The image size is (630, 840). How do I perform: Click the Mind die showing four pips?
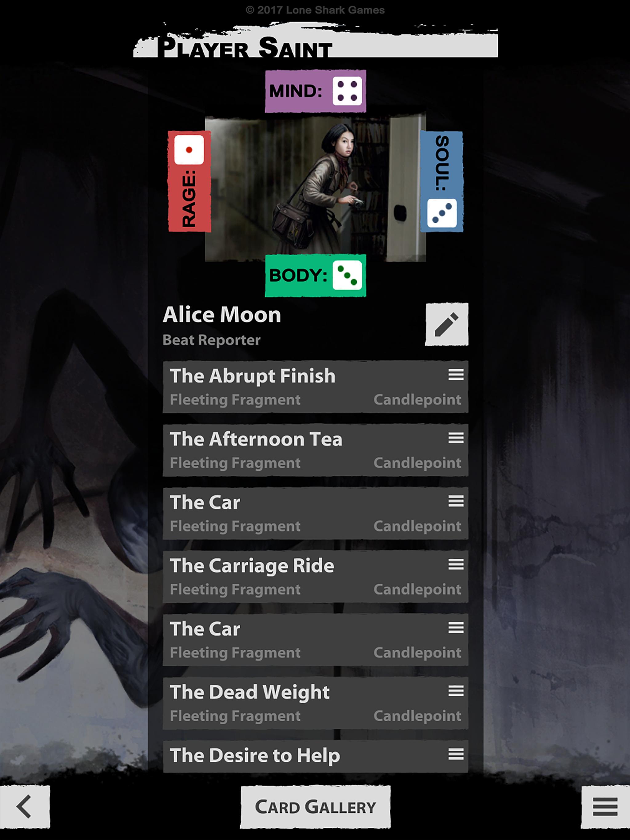tap(347, 91)
